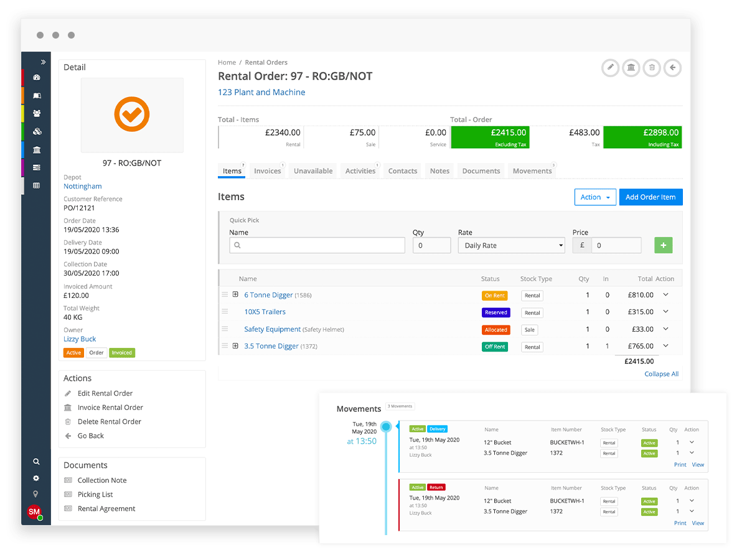Click inside the Quick Pick name search field
The image size is (747, 560).
pos(317,245)
